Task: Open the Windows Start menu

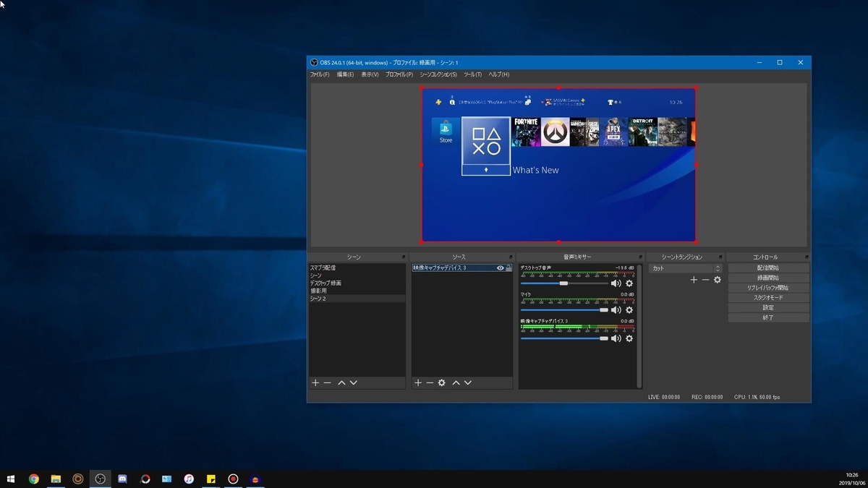Action: click(11, 479)
